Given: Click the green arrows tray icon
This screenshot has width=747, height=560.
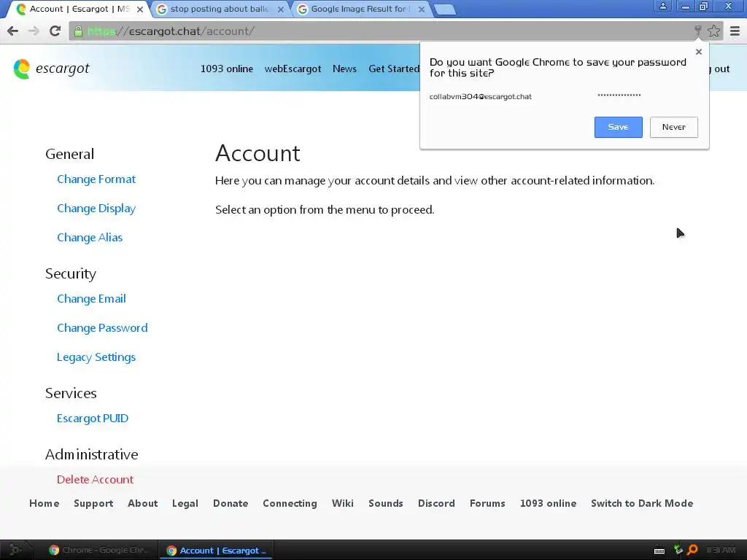Looking at the screenshot, I should [678, 550].
